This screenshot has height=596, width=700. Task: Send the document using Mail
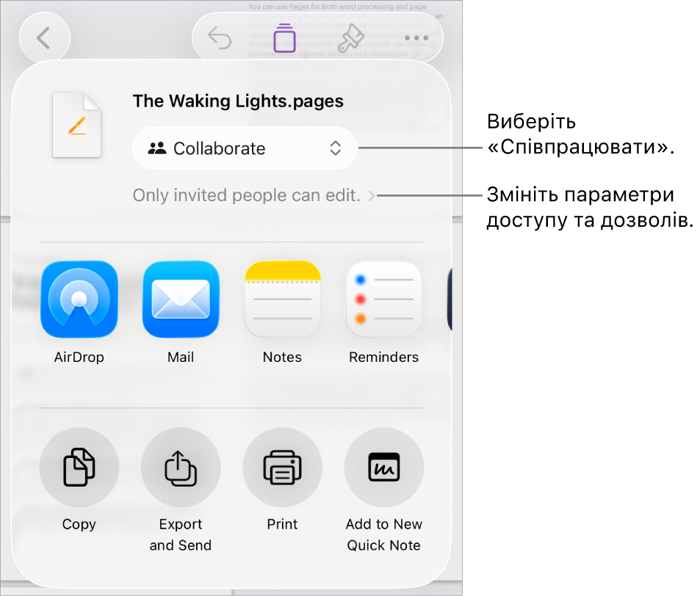tap(181, 299)
